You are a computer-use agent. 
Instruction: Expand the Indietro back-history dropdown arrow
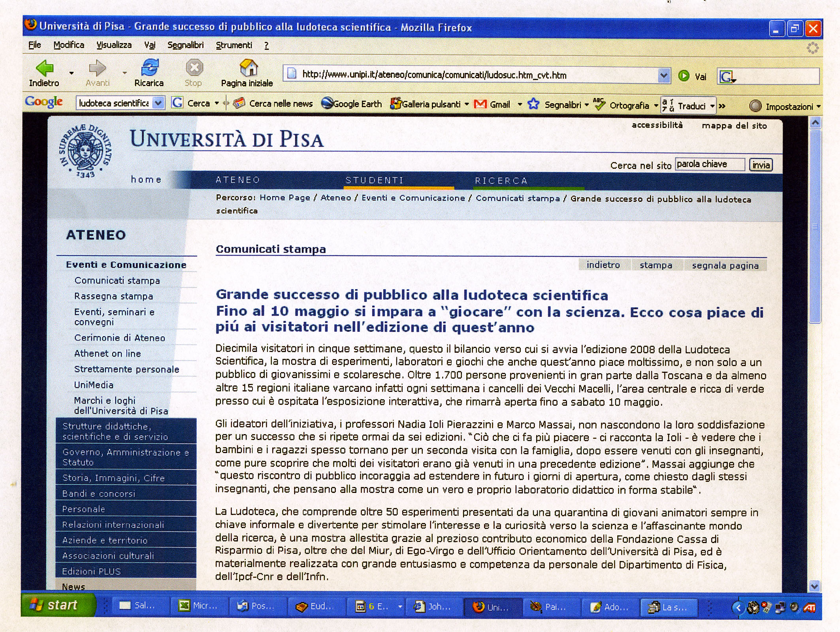click(72, 73)
